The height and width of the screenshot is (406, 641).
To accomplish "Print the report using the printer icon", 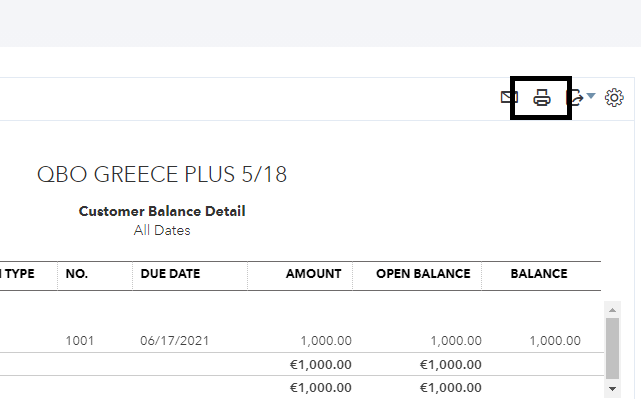I will [x=541, y=97].
